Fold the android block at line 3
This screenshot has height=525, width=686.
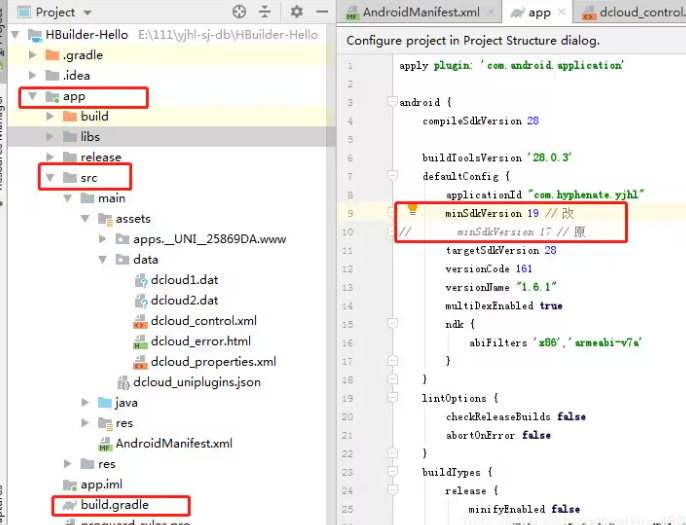pos(392,102)
